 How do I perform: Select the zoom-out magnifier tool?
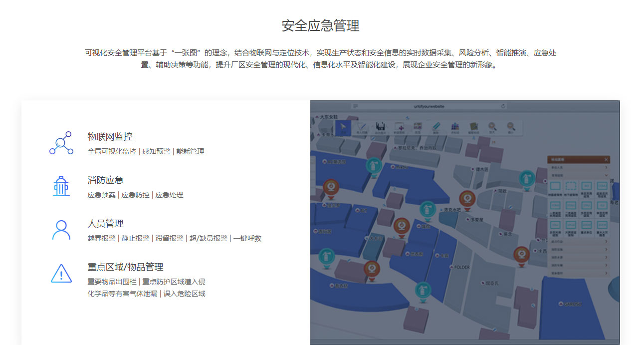(510, 126)
